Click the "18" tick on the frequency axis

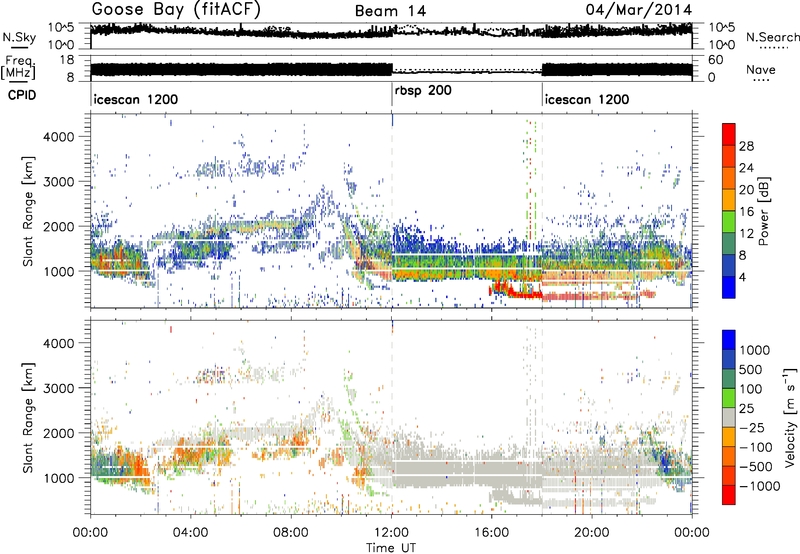click(67, 60)
